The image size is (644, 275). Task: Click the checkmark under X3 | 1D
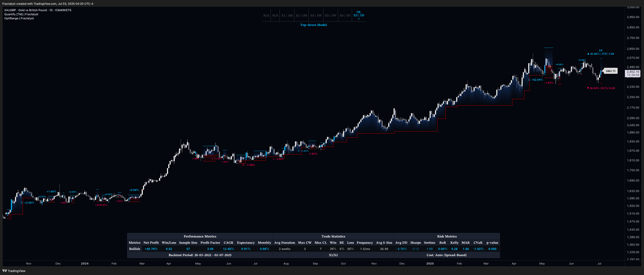[x=359, y=19]
